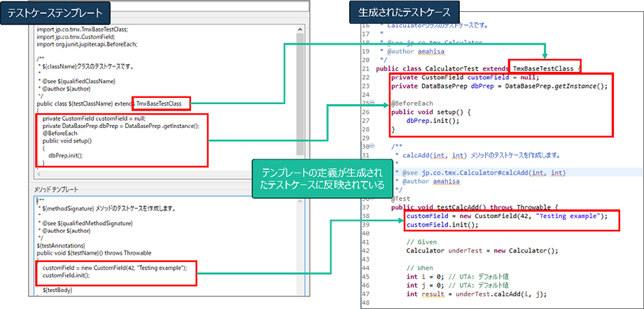Click 'customField.init();' in the method template
Screen dimensions: 644x309
tap(66, 275)
